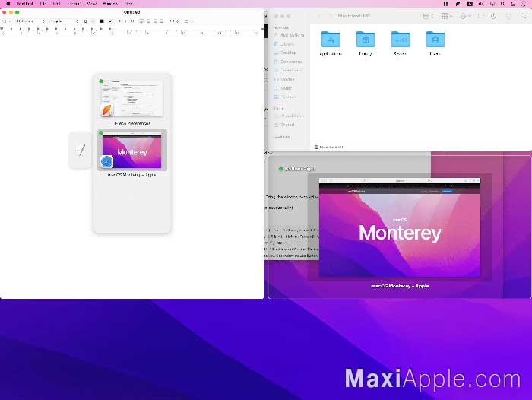Open TextEdit paragraph style dropdown
532x400 pixels.
7,21
